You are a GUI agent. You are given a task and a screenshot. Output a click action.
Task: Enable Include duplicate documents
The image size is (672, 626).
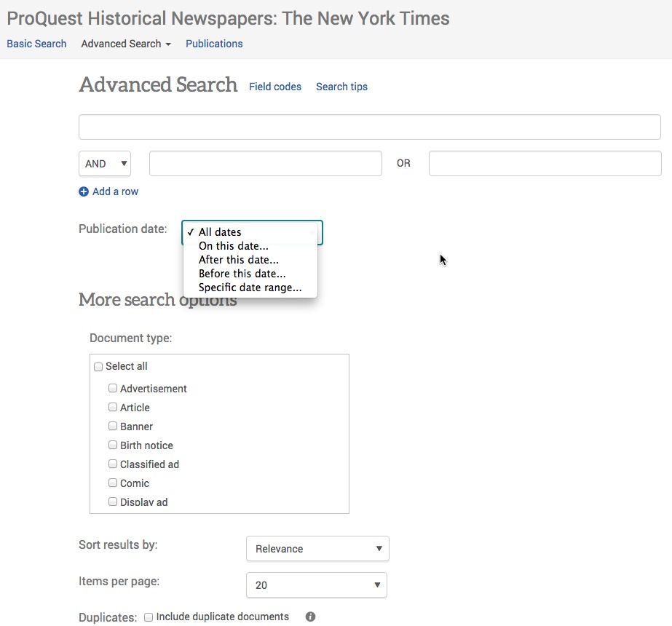pyautogui.click(x=149, y=617)
